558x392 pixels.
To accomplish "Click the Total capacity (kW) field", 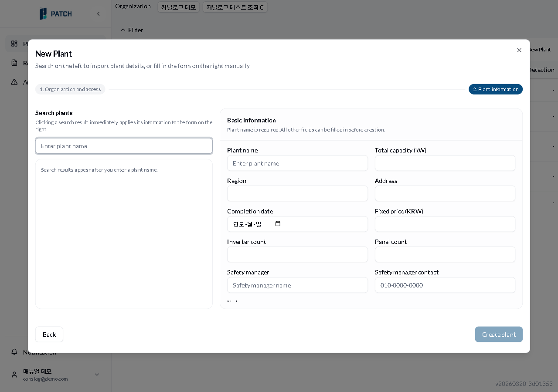I will tap(445, 163).
